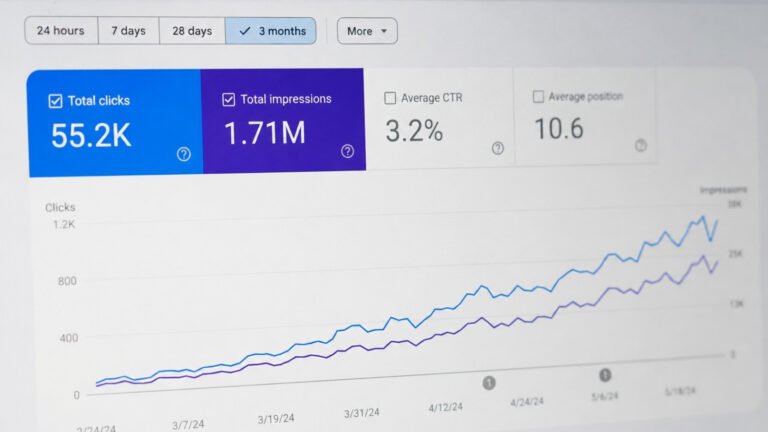Click the 3/7/24 date axis label
The image size is (768, 432).
coord(188,425)
